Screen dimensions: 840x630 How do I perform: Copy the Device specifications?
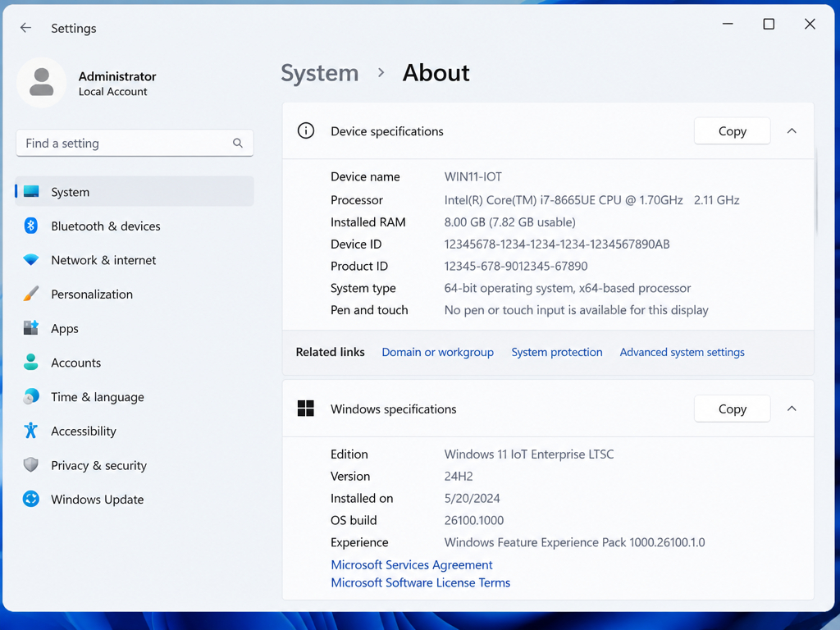(733, 130)
